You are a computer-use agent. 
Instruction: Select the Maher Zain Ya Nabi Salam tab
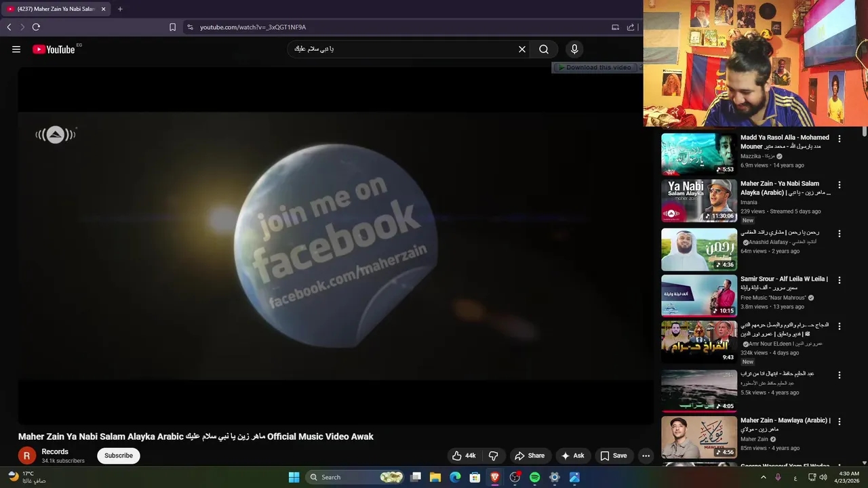56,9
